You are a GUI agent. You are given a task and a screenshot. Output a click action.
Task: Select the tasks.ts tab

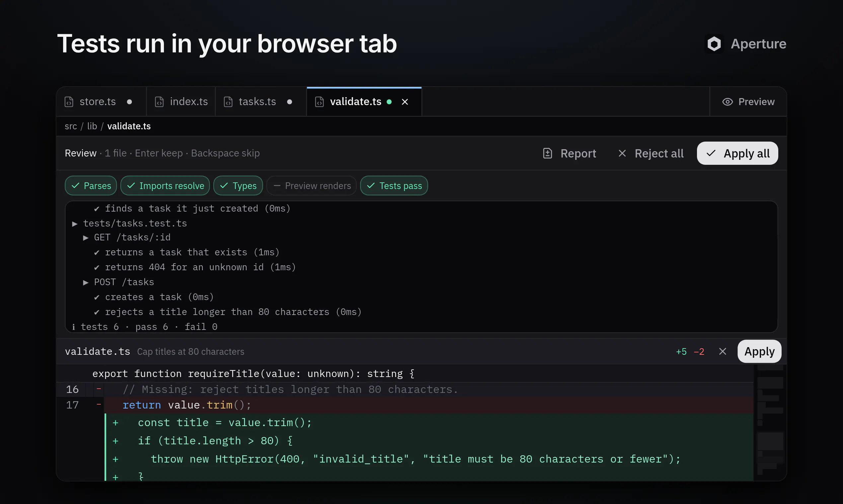(x=261, y=101)
